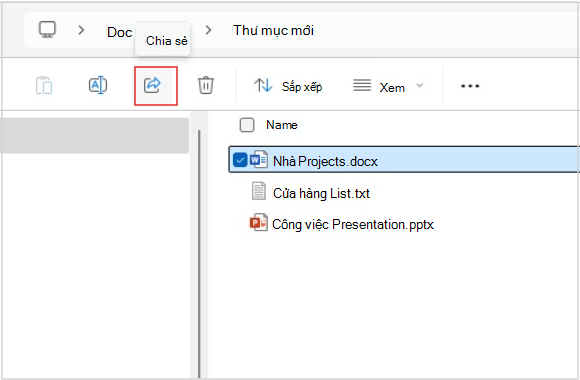The image size is (580, 380).
Task: Open the three-dot more options menu
Action: click(x=470, y=86)
